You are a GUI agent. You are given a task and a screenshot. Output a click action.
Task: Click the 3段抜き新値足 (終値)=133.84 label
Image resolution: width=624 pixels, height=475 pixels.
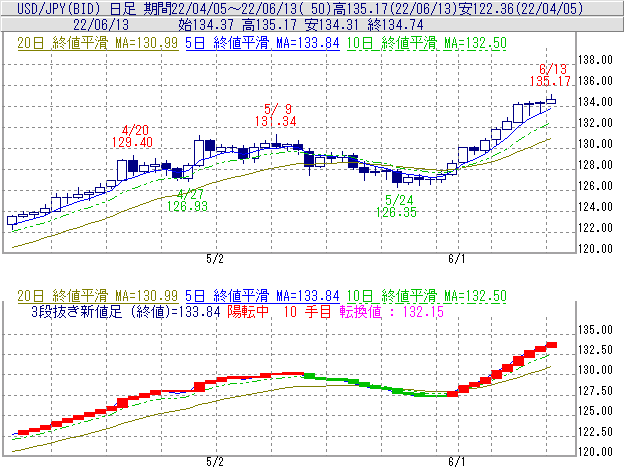pos(126,311)
